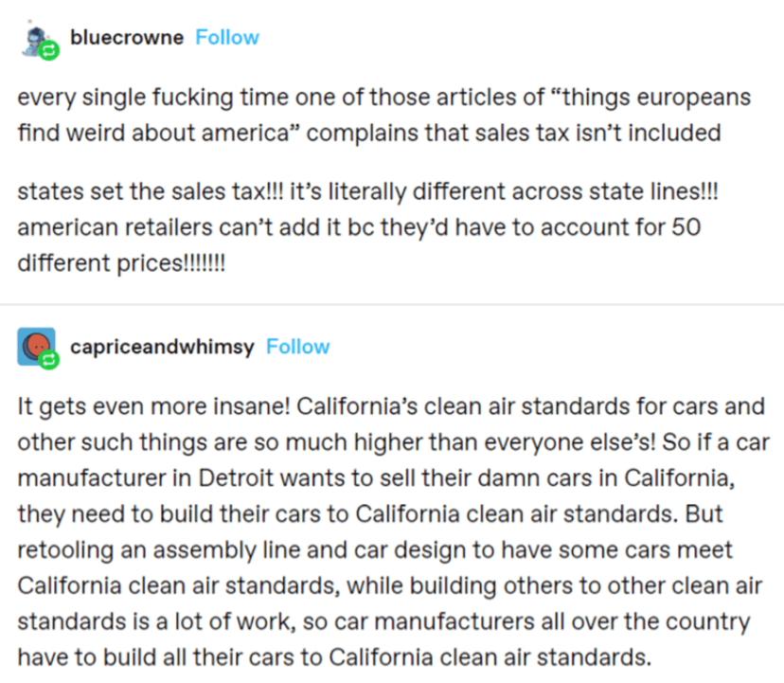This screenshot has height=683, width=784.
Task: Click the green reblog badge on bluecrowne's avatar
Action: [49, 50]
